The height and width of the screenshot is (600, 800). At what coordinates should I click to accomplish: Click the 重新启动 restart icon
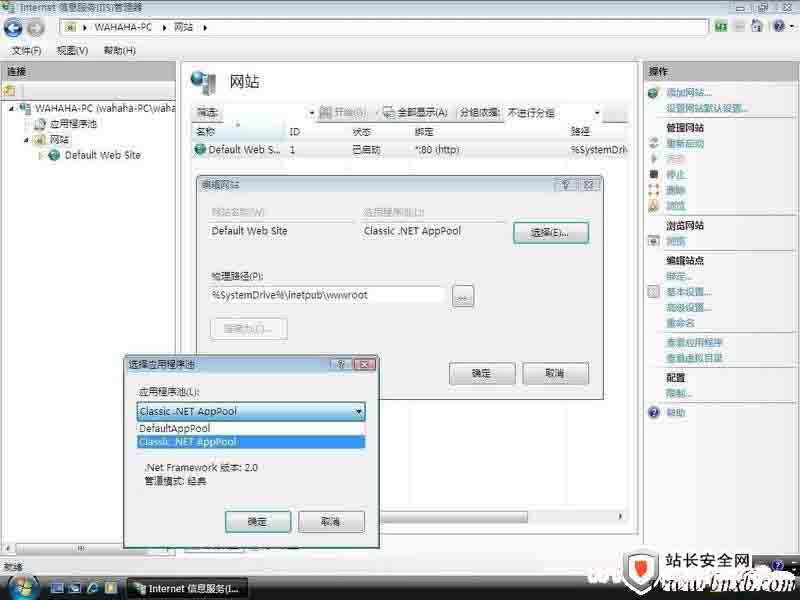tap(654, 144)
